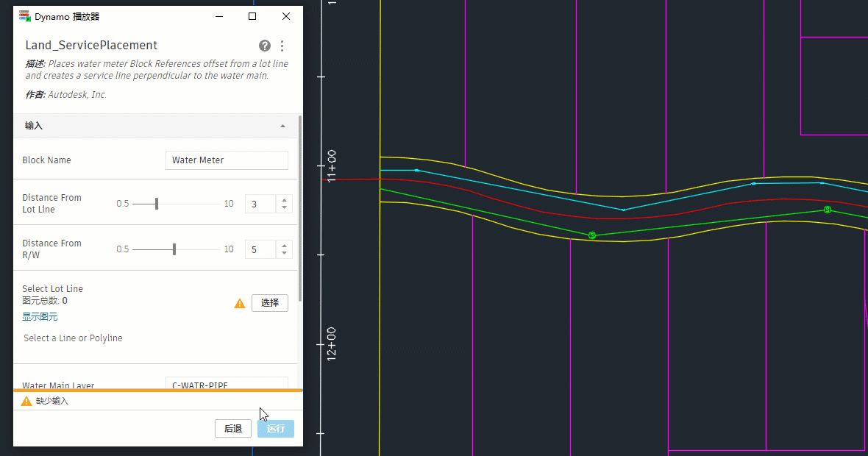Click the Select Lot Line warning icon
The image size is (868, 456).
(x=240, y=303)
